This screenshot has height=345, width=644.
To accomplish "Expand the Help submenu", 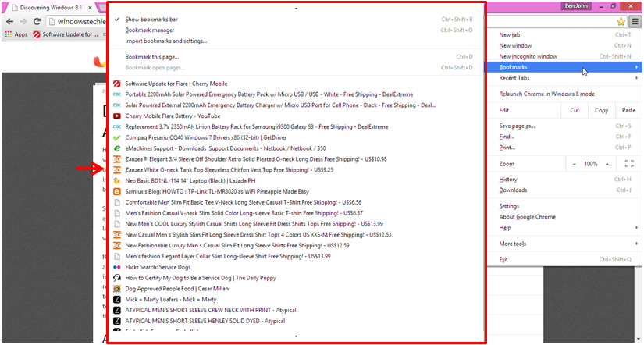I will (564, 228).
